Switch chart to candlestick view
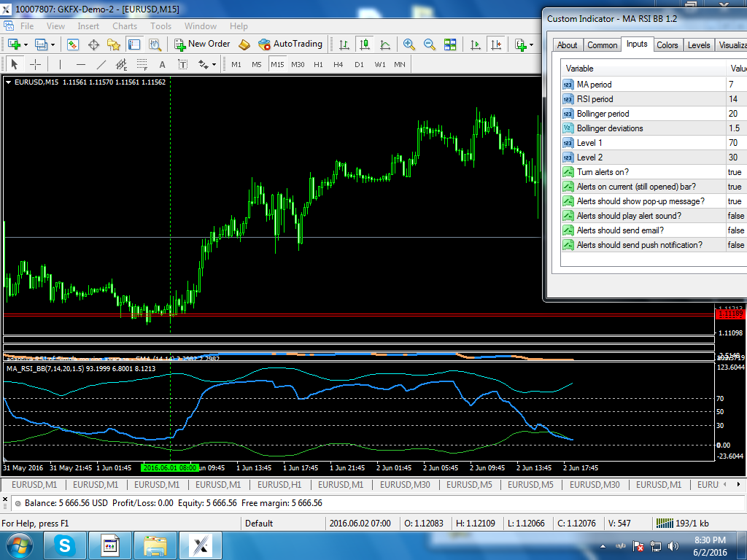 [365, 44]
